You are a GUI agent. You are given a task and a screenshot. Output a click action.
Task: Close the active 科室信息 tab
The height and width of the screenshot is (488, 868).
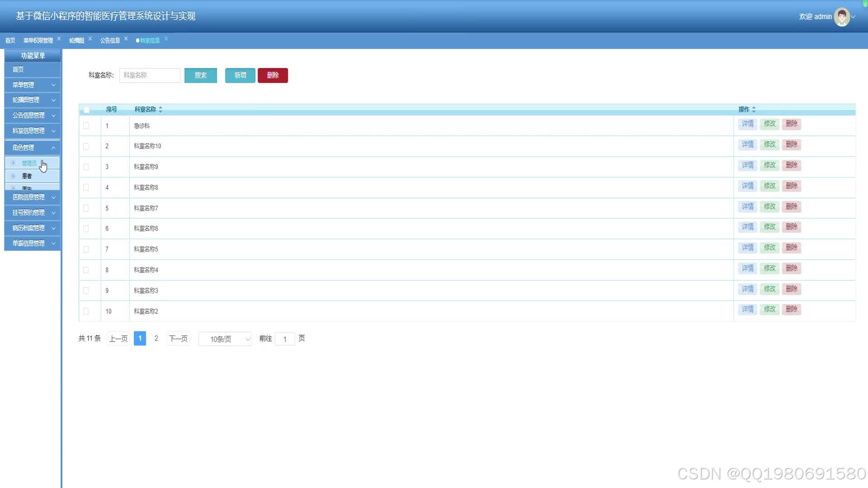pos(166,39)
